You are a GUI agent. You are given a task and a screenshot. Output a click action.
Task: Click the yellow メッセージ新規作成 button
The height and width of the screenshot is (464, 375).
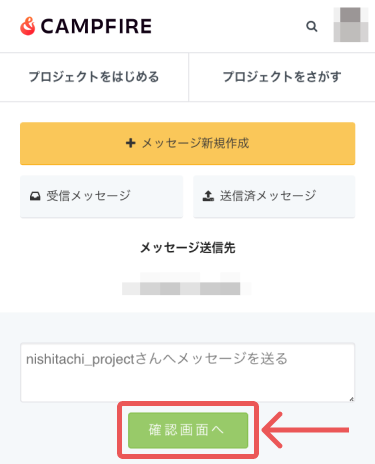[187, 143]
